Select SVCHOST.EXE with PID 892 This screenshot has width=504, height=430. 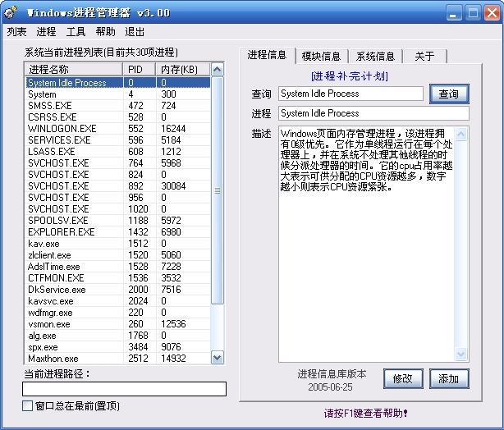tap(118, 186)
